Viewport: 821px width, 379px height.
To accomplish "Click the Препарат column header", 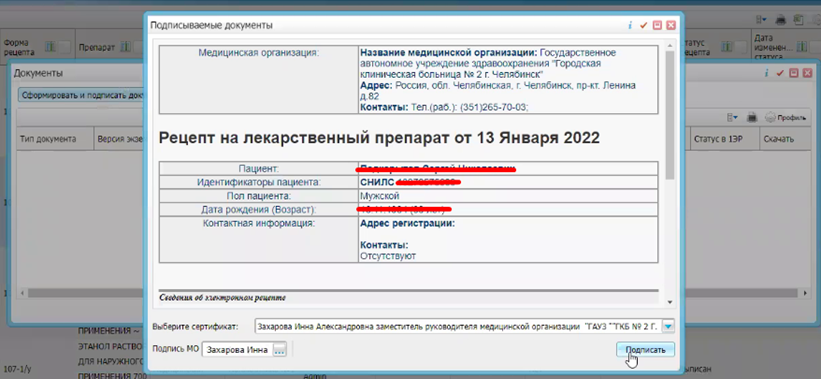I will click(97, 48).
